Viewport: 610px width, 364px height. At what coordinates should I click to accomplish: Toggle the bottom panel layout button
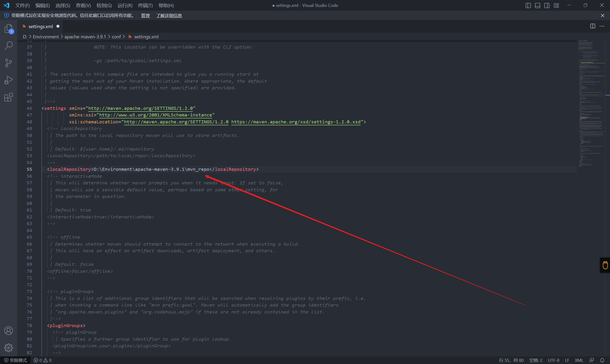[537, 5]
